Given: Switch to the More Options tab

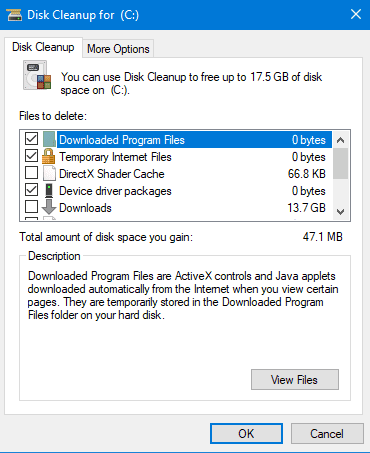Looking at the screenshot, I should click(118, 49).
